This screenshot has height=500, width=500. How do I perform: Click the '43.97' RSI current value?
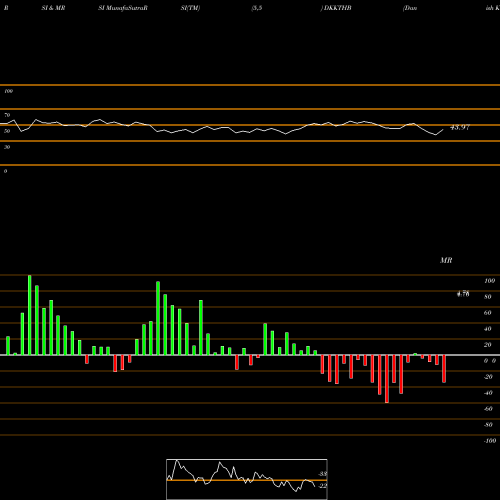pyautogui.click(x=460, y=127)
